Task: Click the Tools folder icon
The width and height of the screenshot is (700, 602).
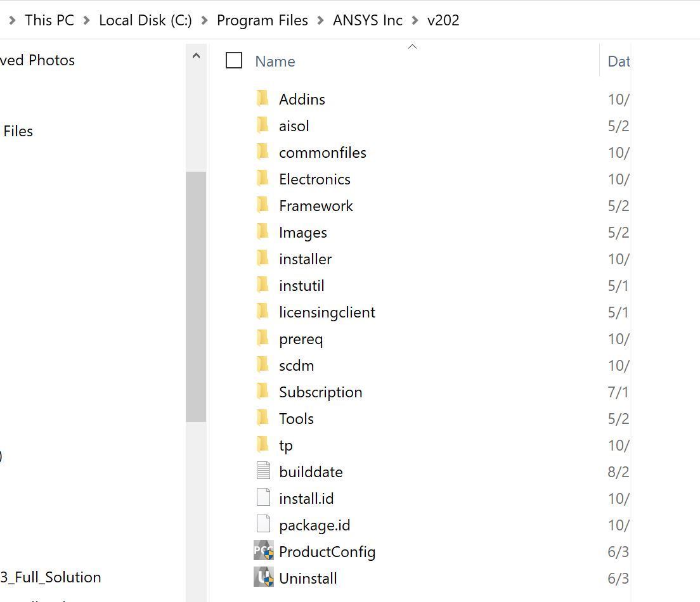Action: pyautogui.click(x=263, y=419)
